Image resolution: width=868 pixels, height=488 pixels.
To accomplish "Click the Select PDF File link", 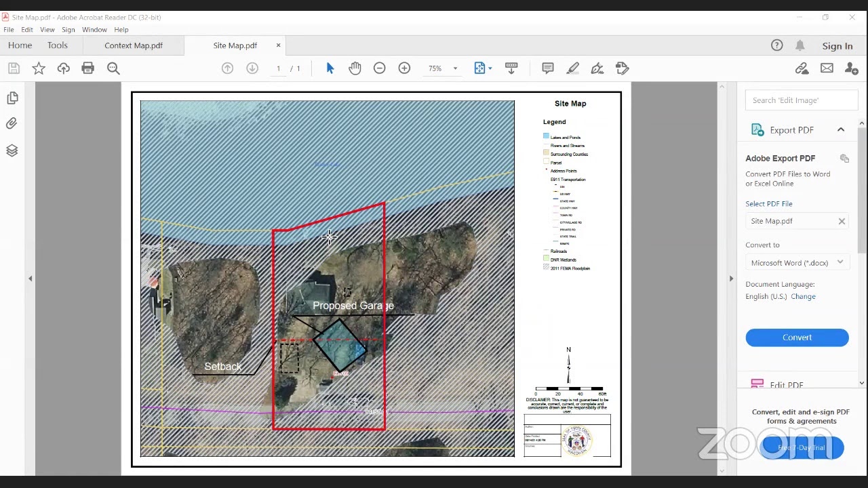I will tap(769, 203).
